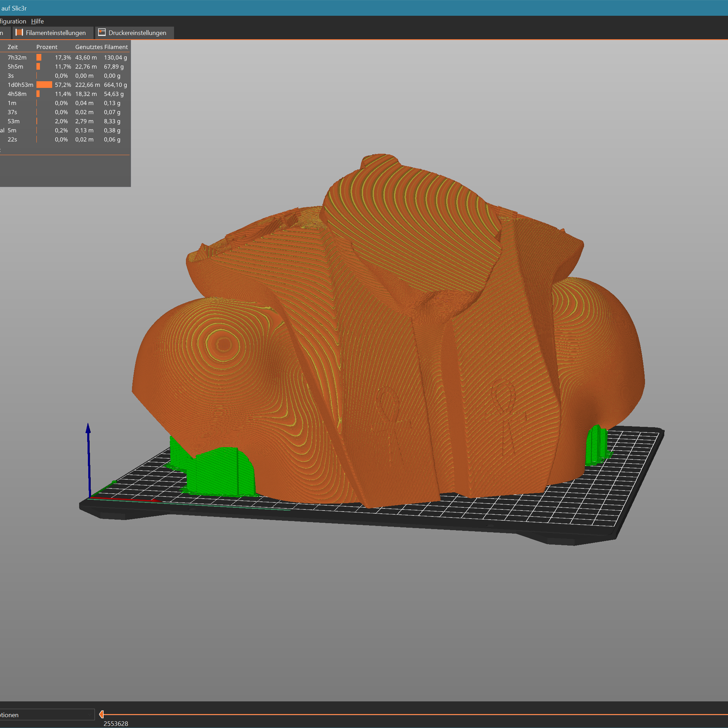Viewport: 728px width, 728px height.
Task: Click the 2553628 slider value label
Action: pyautogui.click(x=116, y=723)
